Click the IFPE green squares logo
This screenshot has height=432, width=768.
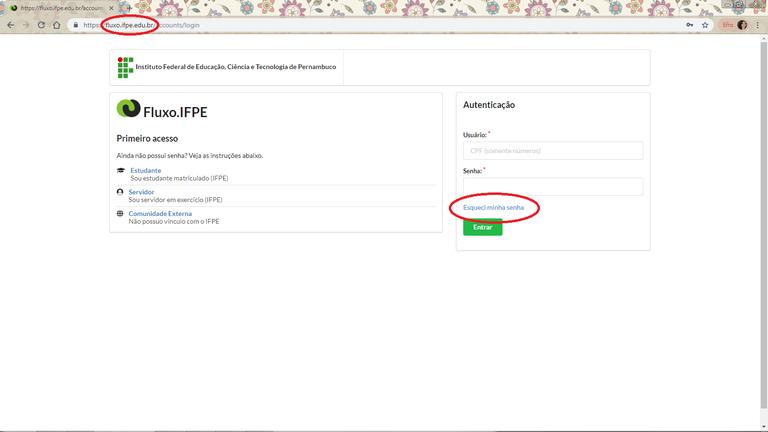pos(125,68)
